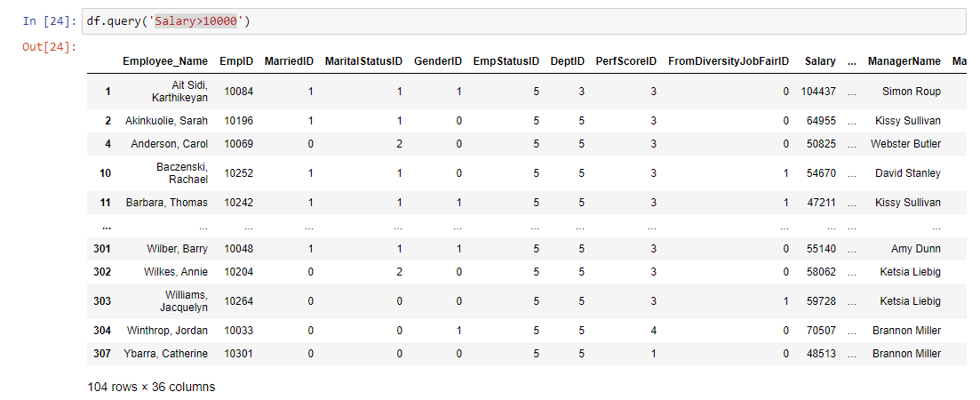This screenshot has width=980, height=400.
Task: Click EmpID value 10264
Action: tap(239, 300)
